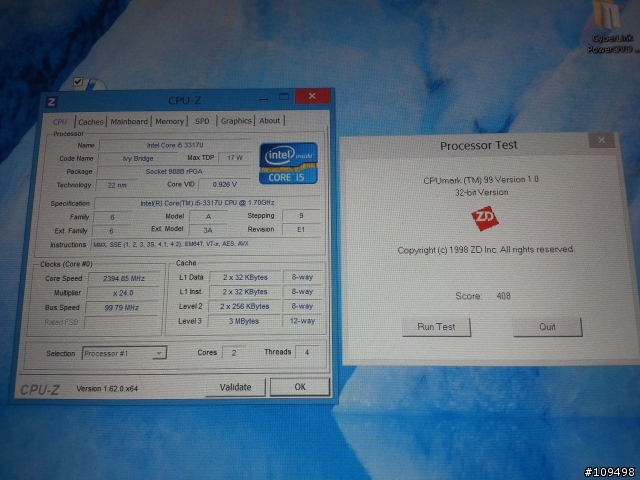Screen dimensions: 640x480
Task: Minimize the CPU-Z window
Action: [263, 98]
